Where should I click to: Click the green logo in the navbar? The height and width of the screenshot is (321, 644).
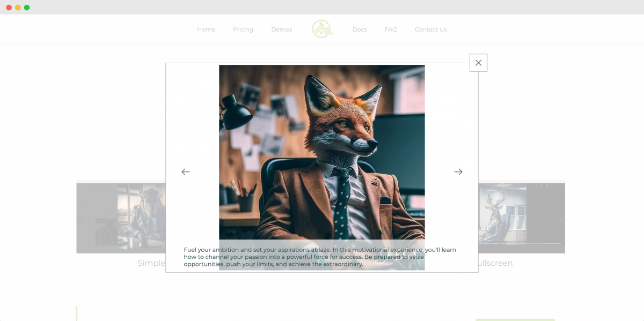click(x=322, y=29)
